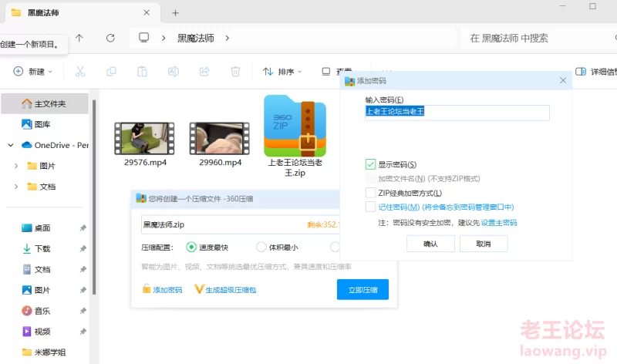The image size is (617, 364).
Task: Unpin 下载 with its pin icon
Action: tap(83, 248)
